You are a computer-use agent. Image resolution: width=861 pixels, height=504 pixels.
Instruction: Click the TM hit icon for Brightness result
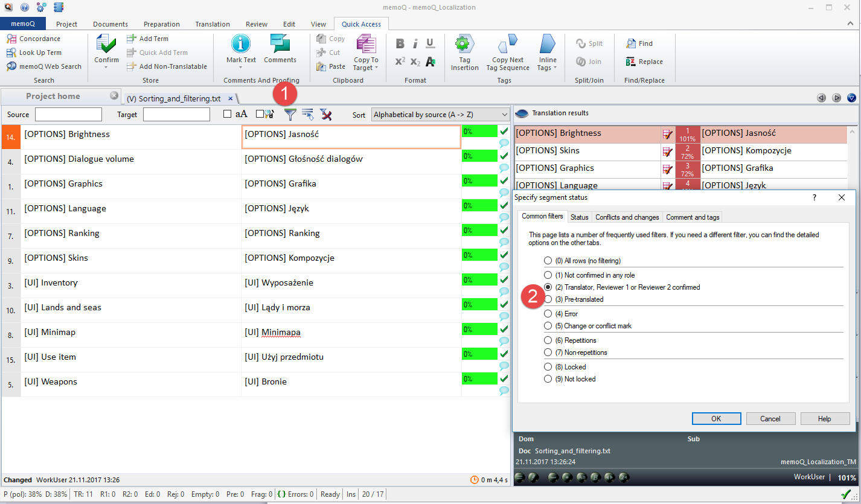[x=667, y=134]
